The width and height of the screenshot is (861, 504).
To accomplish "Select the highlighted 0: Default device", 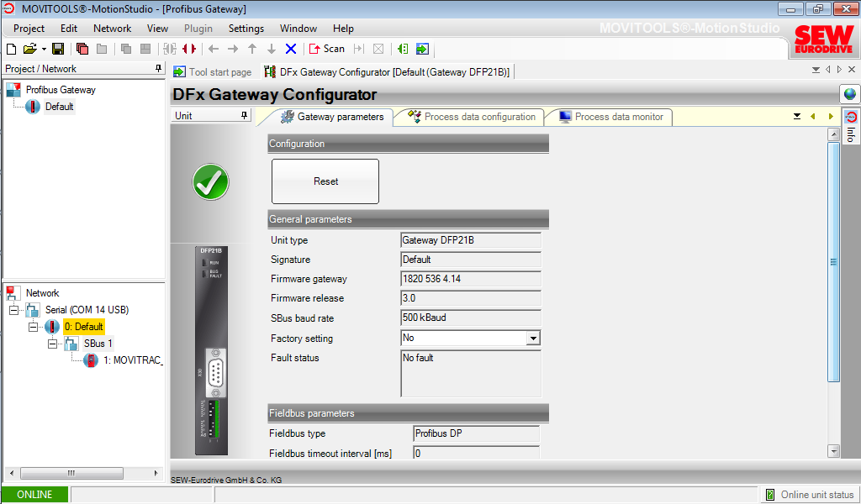I will click(83, 327).
